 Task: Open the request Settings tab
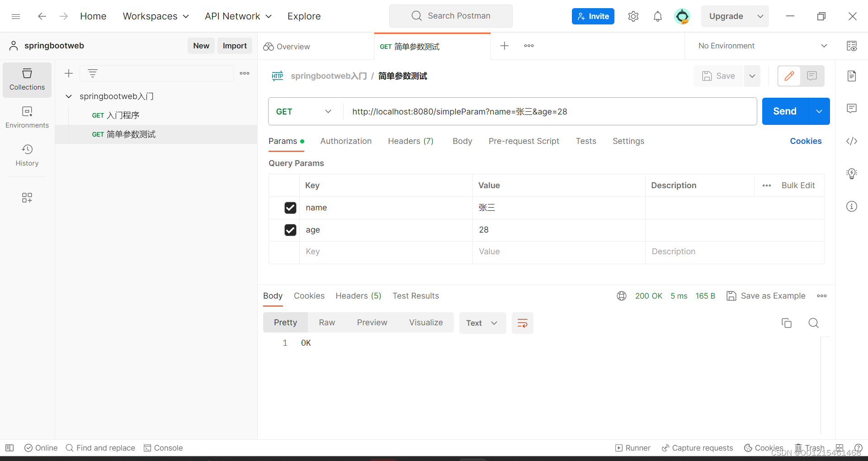coord(628,141)
